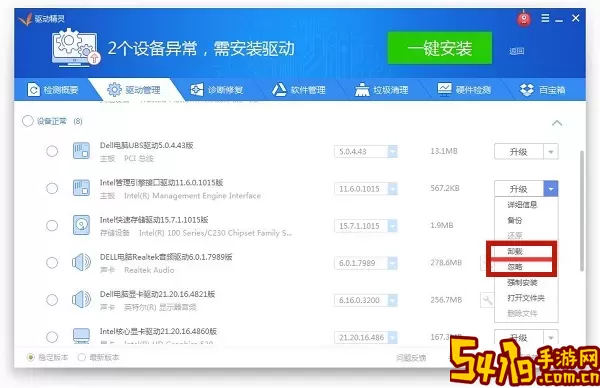Screen dimensions: 600x388
Task: Go to the 软件管理 tab
Action: [x=299, y=90]
